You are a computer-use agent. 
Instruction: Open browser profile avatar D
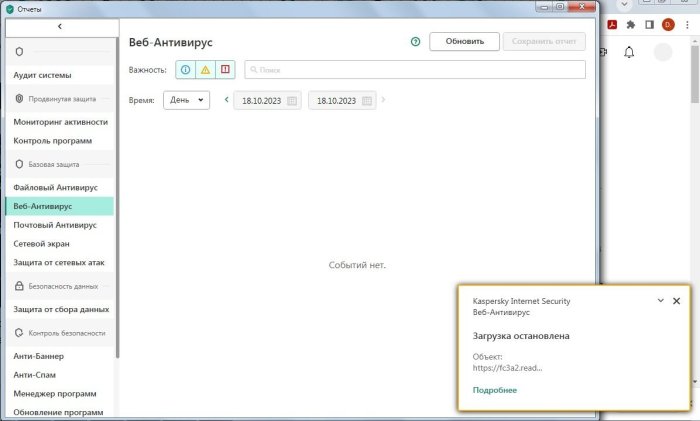click(x=668, y=25)
